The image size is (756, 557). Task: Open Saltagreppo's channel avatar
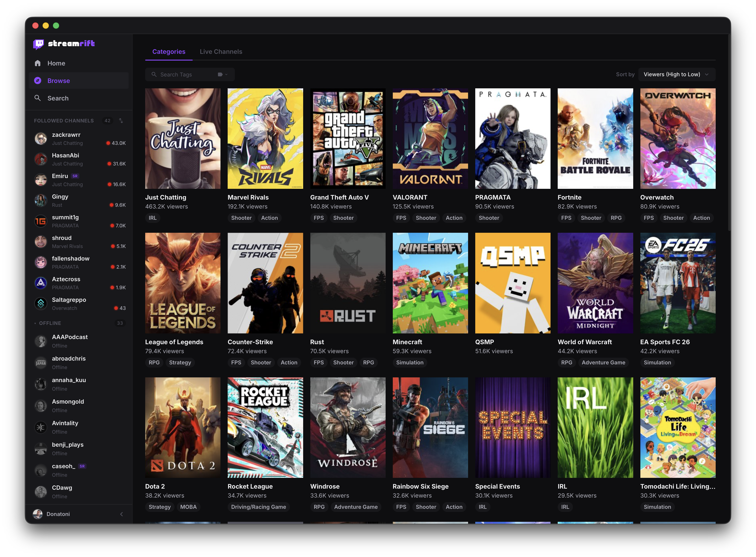coord(41,303)
